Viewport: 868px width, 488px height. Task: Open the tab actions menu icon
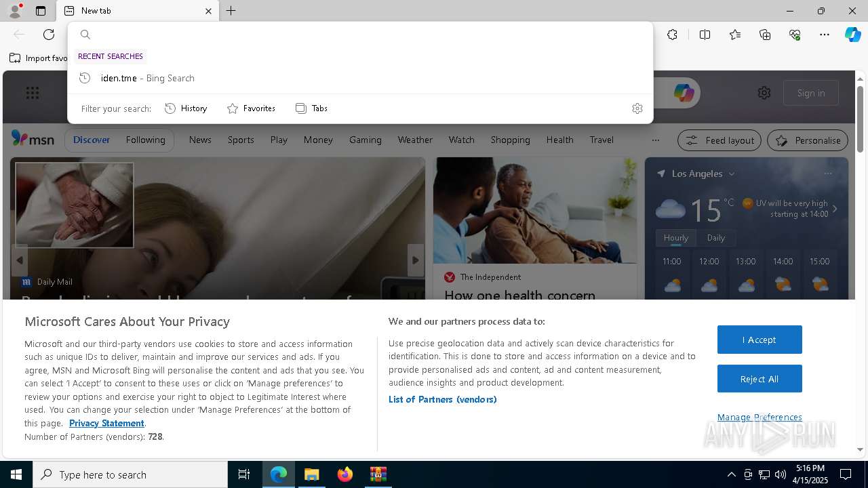[41, 11]
